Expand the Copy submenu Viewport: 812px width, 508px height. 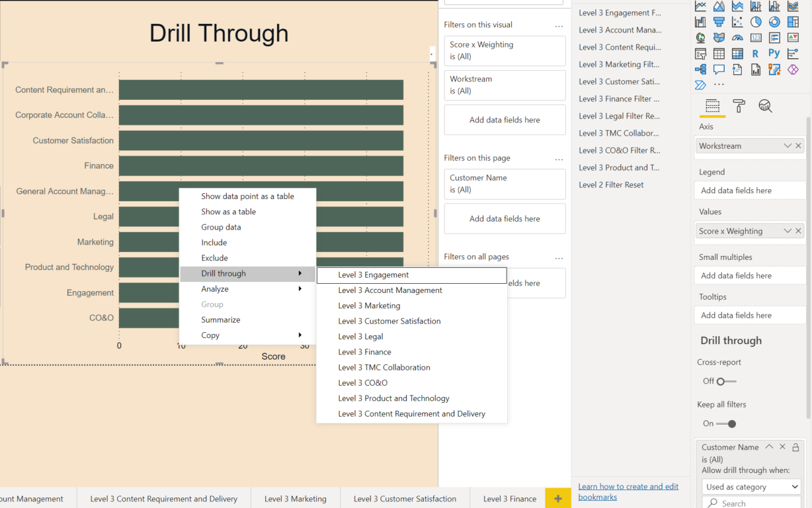pyautogui.click(x=247, y=335)
